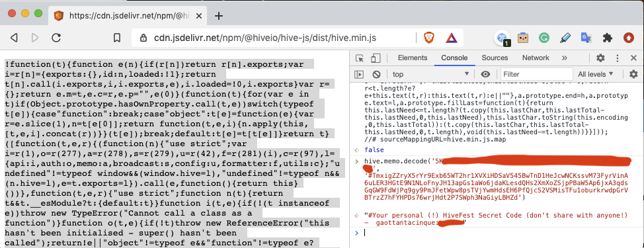This screenshot has height=248, width=644.
Task: Switch to the Elements tab
Action: [413, 58]
